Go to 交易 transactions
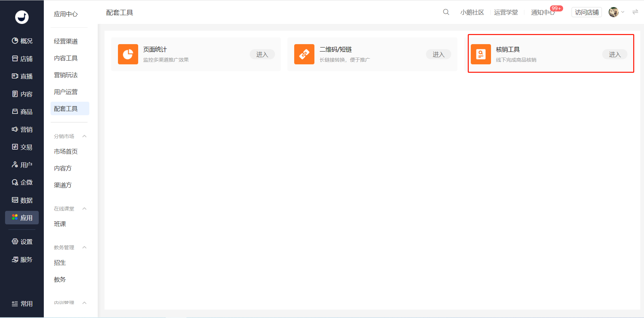Viewport: 644px width, 318px height. 22,147
